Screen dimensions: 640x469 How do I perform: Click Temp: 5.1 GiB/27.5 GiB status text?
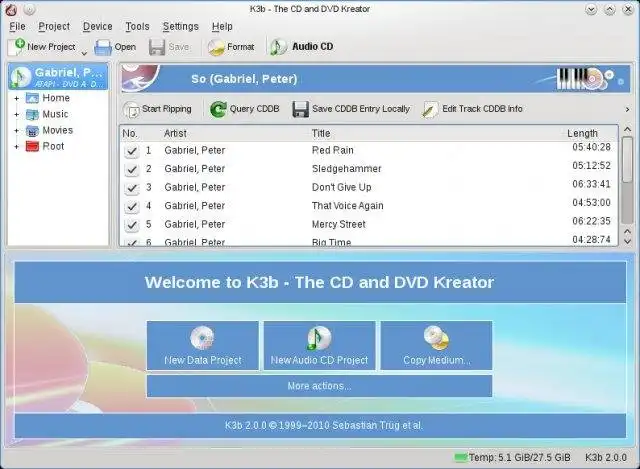point(519,458)
